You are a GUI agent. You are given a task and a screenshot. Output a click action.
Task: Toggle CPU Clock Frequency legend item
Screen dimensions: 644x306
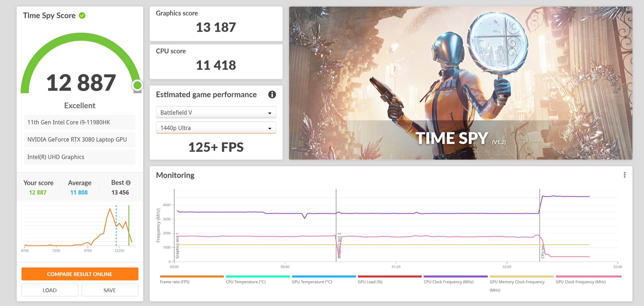click(448, 282)
